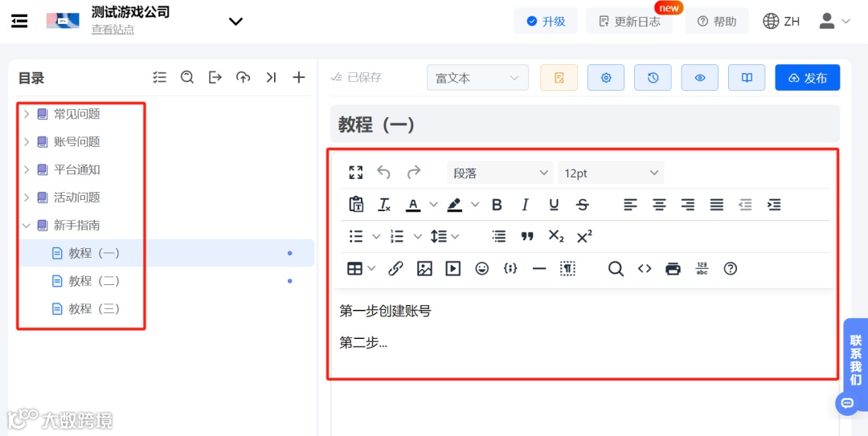Click the 发布 publish button
This screenshot has width=868, height=436.
pyautogui.click(x=808, y=77)
